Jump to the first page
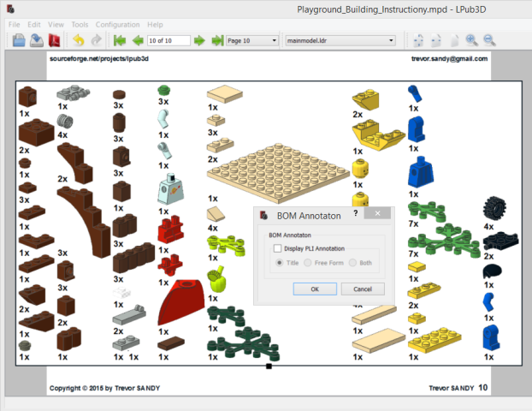Screen dimensions: 532x411 coord(119,40)
